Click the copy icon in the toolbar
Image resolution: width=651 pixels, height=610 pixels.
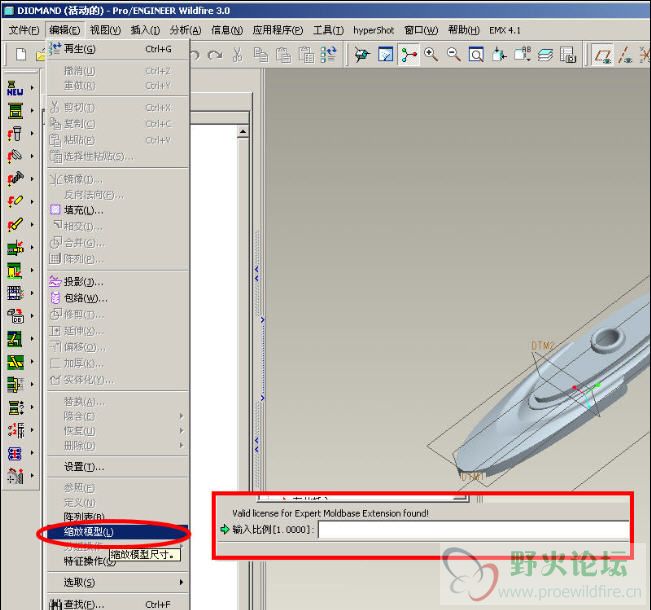click(x=260, y=55)
